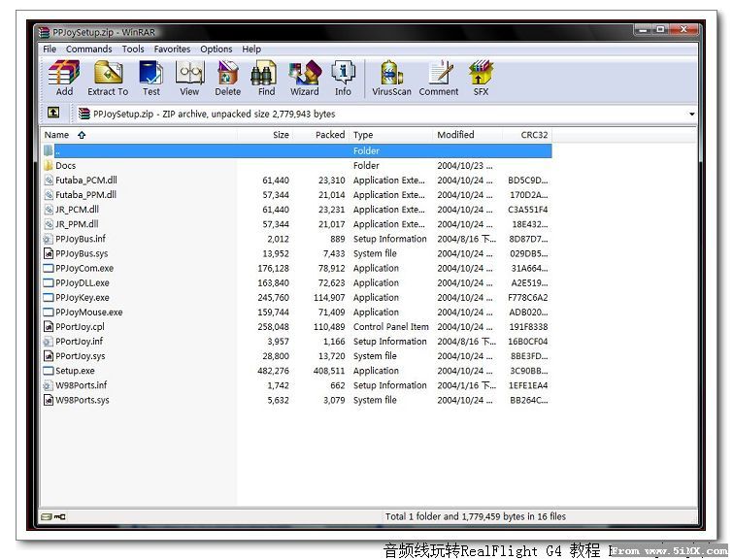Sort by the Packed column header
The height and width of the screenshot is (560, 733).
tap(320, 135)
